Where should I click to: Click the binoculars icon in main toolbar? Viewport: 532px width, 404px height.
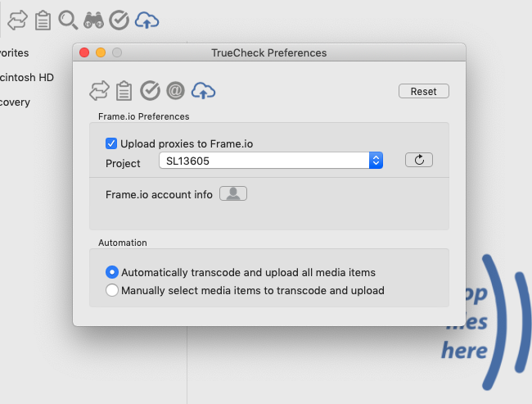point(93,20)
